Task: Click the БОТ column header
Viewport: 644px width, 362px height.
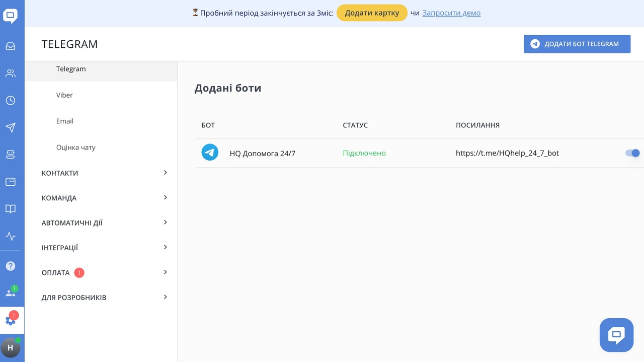Action: pyautogui.click(x=208, y=125)
